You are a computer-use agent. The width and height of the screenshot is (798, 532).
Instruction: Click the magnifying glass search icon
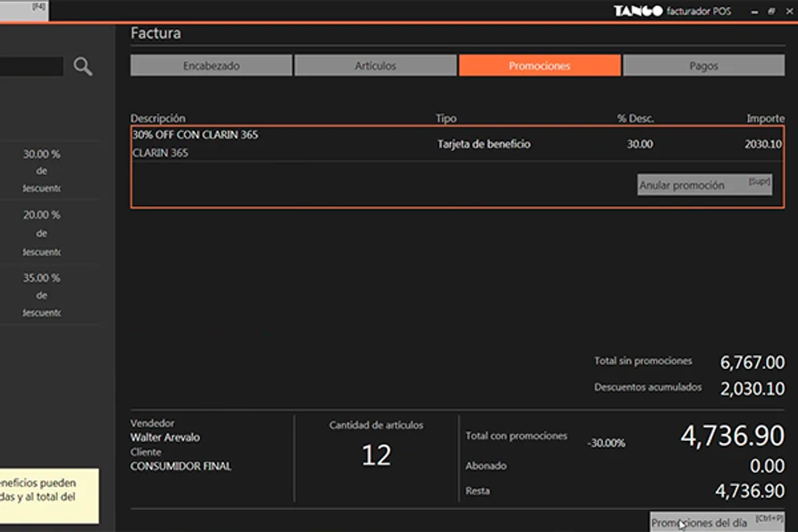click(83, 66)
